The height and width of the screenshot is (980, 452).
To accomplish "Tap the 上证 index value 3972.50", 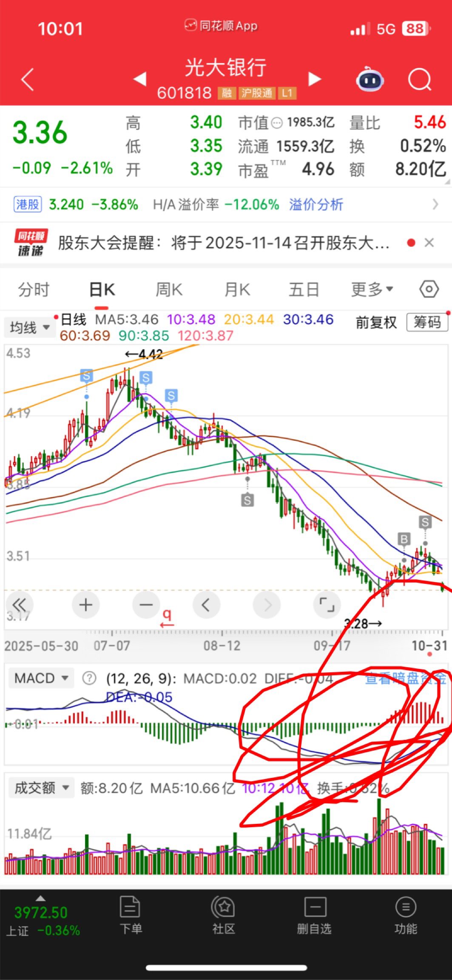I will point(41,912).
